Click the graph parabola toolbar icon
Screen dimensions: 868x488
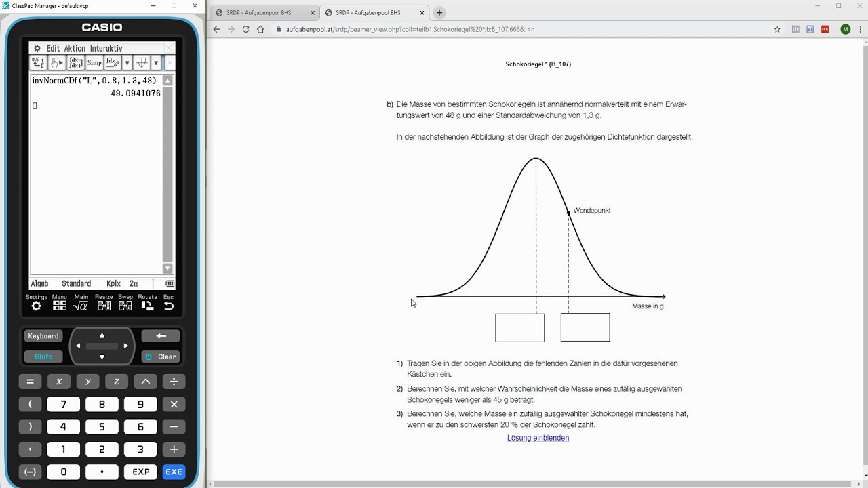(141, 63)
